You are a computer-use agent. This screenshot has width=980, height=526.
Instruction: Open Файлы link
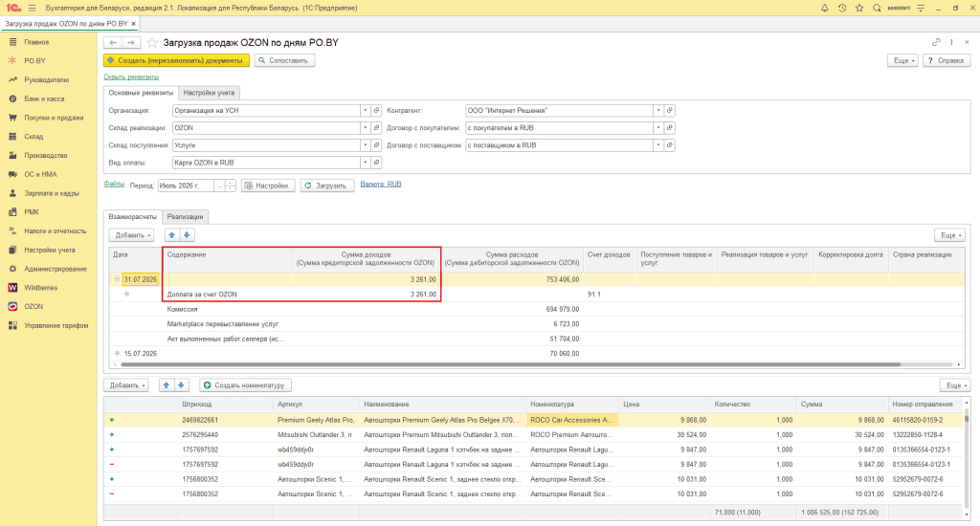tap(114, 185)
